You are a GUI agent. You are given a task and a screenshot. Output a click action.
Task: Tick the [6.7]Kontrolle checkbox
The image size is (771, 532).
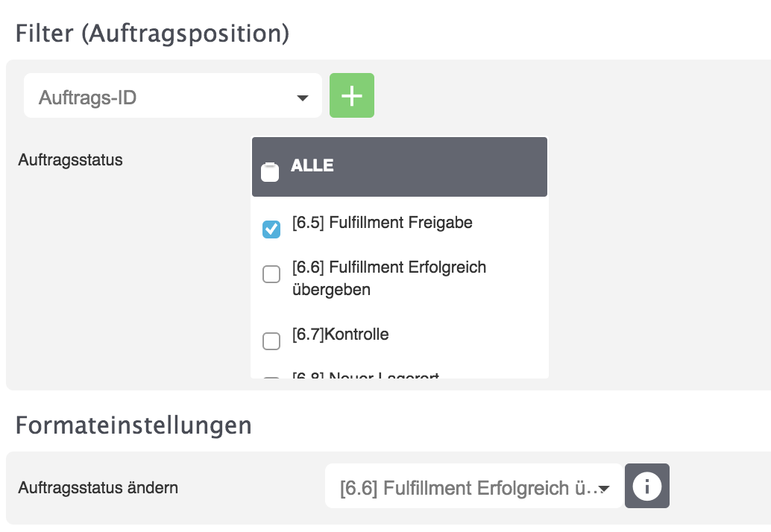[x=271, y=341]
